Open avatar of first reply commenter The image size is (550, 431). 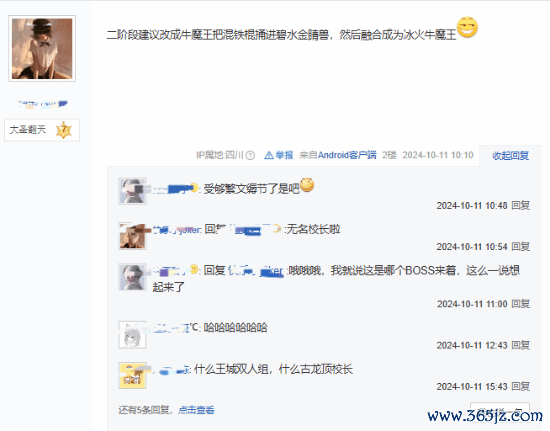pyautogui.click(x=132, y=191)
